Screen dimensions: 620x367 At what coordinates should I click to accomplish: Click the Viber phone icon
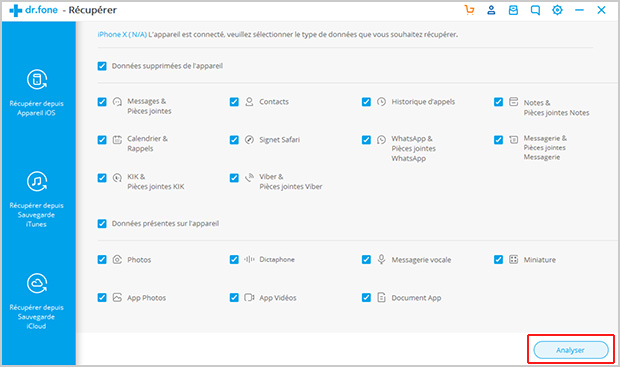click(x=249, y=178)
